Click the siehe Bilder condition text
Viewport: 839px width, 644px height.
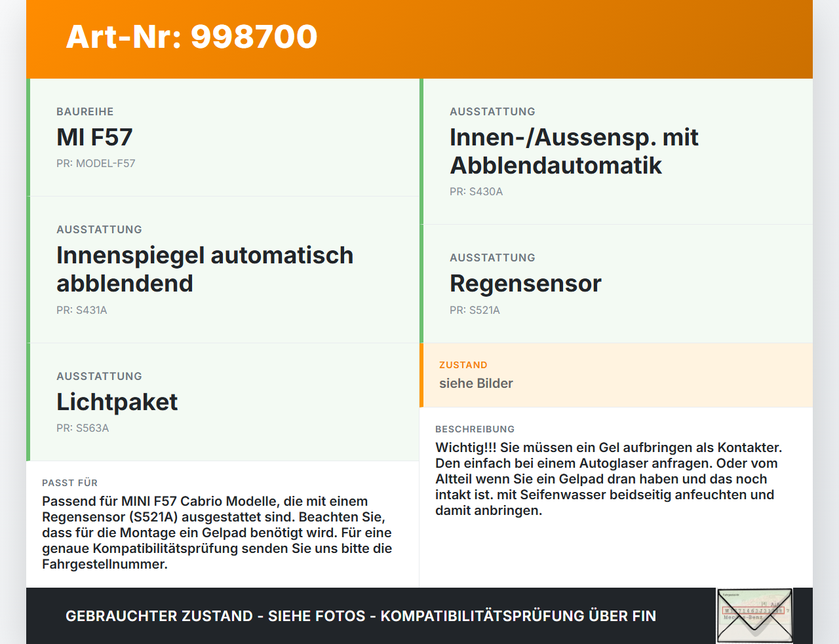click(476, 383)
